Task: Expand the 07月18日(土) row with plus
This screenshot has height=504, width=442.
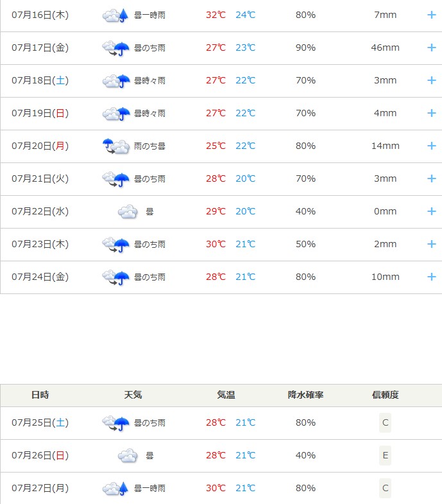Action: (x=431, y=80)
